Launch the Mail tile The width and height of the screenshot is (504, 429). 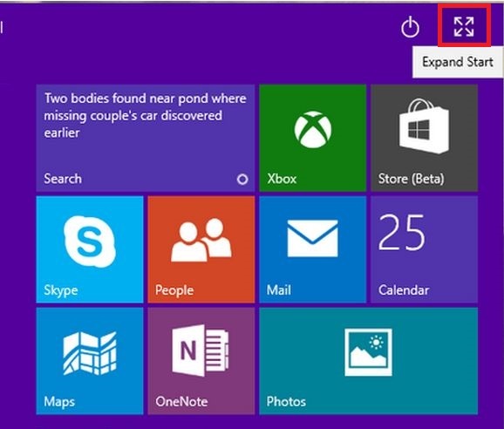[x=312, y=249]
